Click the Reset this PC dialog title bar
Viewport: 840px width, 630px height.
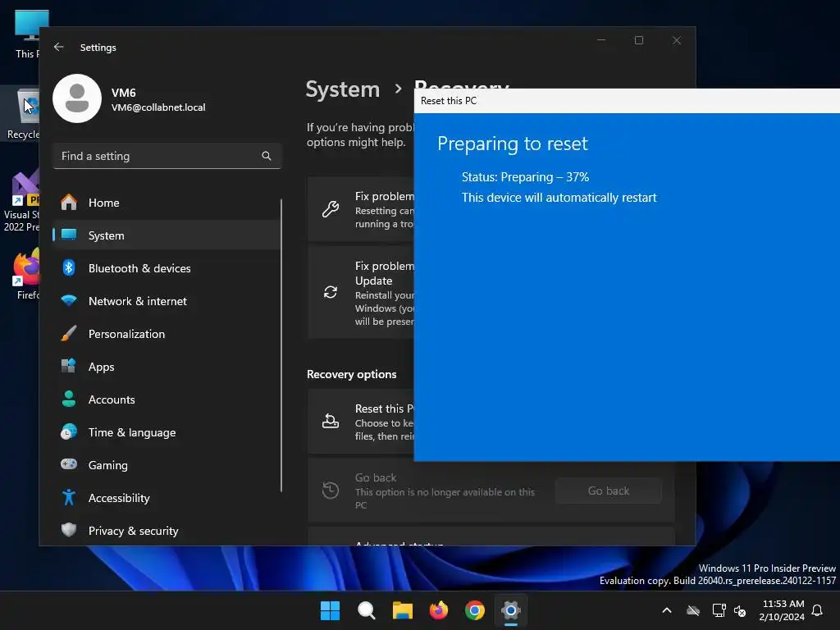[x=627, y=101]
